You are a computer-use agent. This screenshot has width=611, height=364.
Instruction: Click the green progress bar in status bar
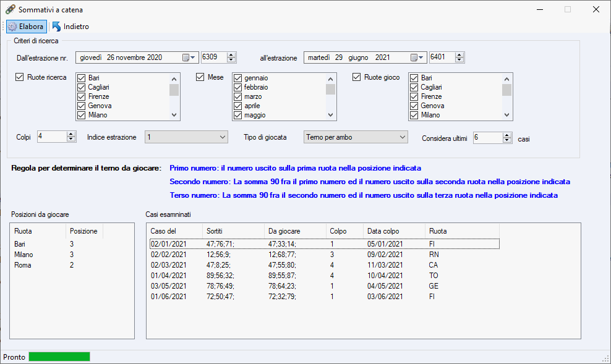coord(59,357)
